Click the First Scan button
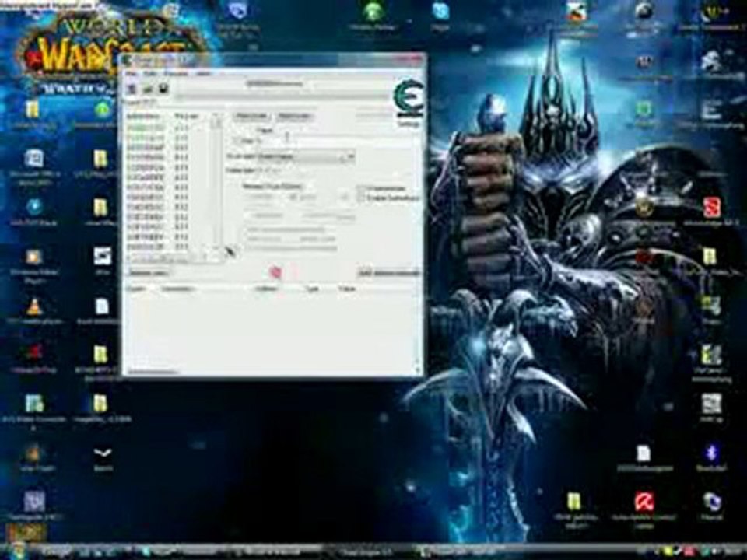The width and height of the screenshot is (747, 560). [x=251, y=116]
